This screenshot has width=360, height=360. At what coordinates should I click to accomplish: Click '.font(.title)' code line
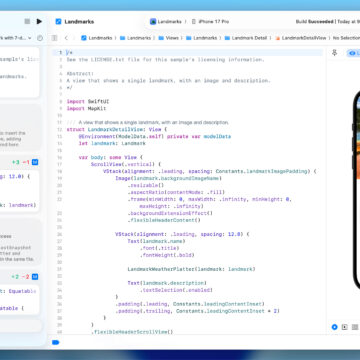click(159, 248)
